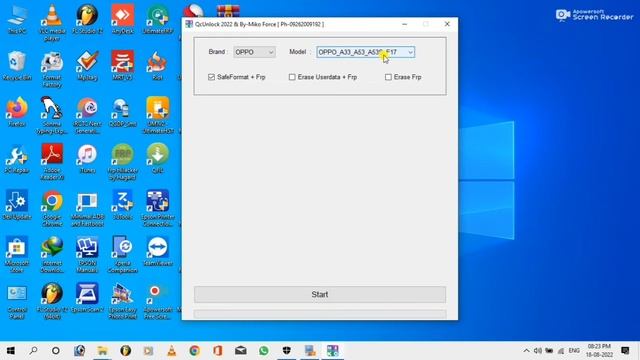Click the Start button in QcUnlock
This screenshot has height=360, width=640.
coord(320,294)
